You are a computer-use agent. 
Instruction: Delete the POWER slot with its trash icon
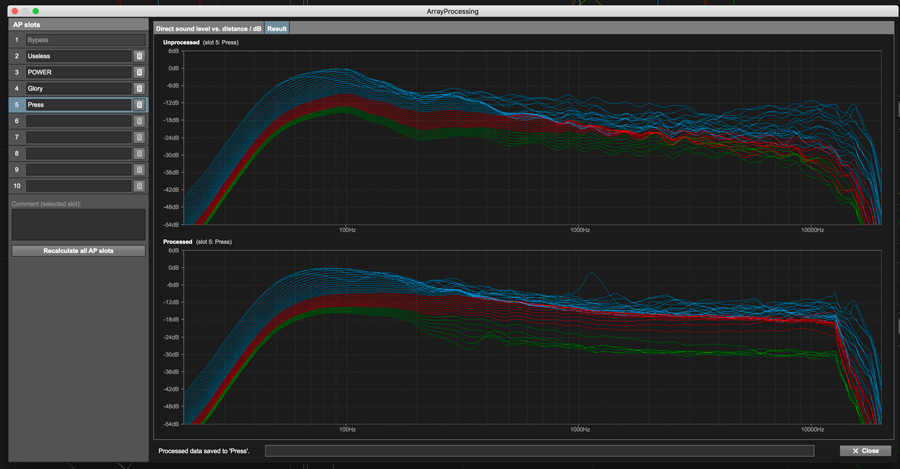click(x=139, y=72)
